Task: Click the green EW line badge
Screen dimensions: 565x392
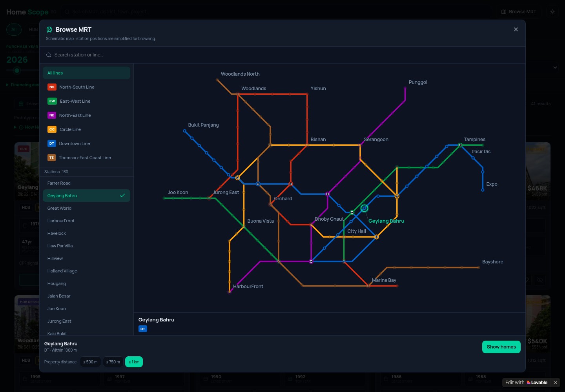Action: click(x=52, y=101)
